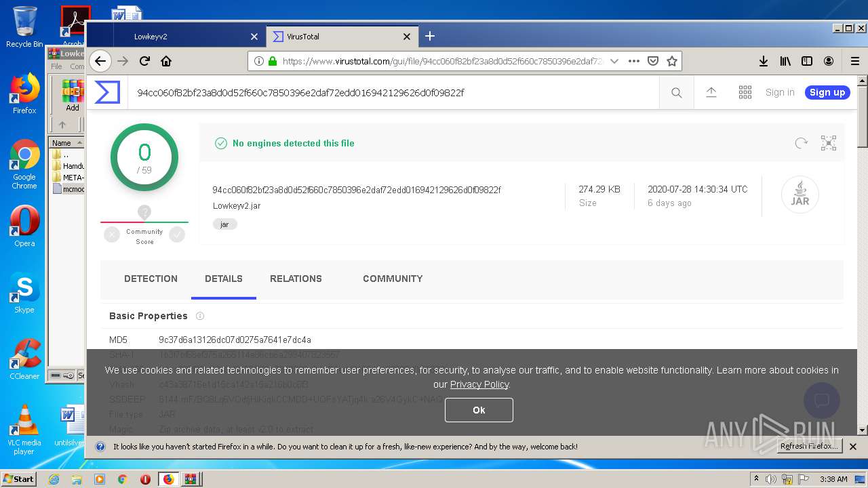Bookmark this page with the star
This screenshot has height=488, width=868.
point(672,61)
